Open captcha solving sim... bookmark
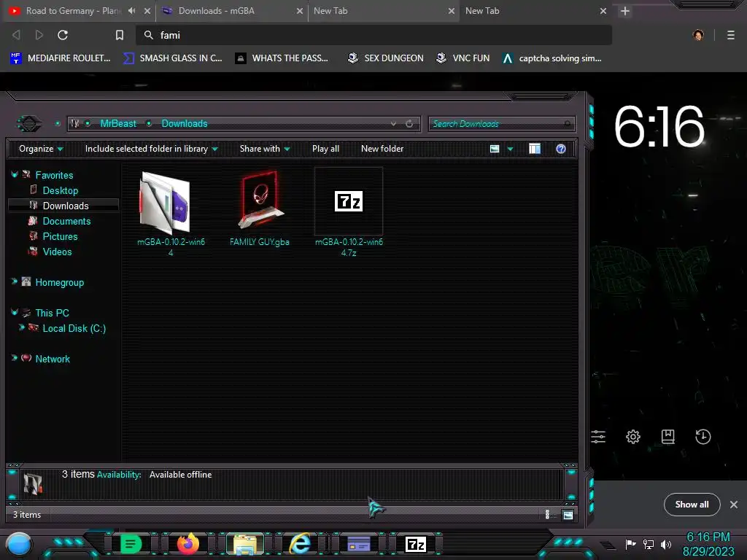Viewport: 747px width, 560px height. [552, 58]
